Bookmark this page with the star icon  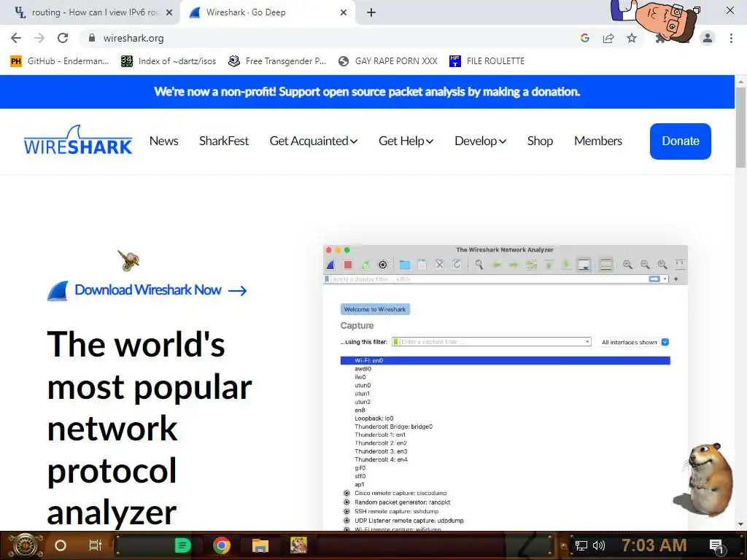632,38
